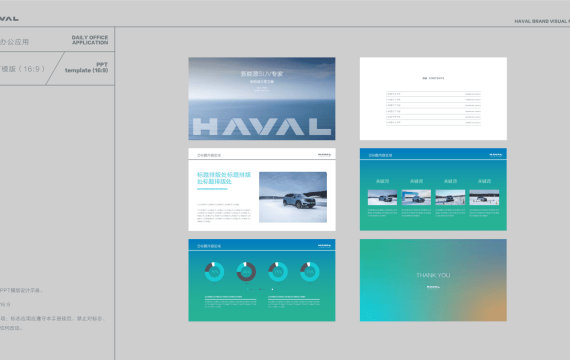Select the teal slide with four car photos
This screenshot has height=360, width=570.
[x=433, y=189]
